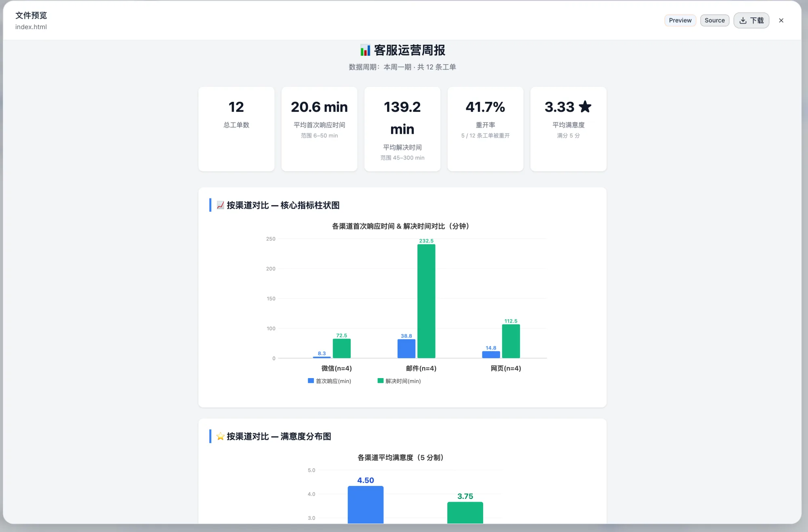808x532 pixels.
Task: Click the 数据周期 subtitle under the report title
Action: tap(402, 67)
